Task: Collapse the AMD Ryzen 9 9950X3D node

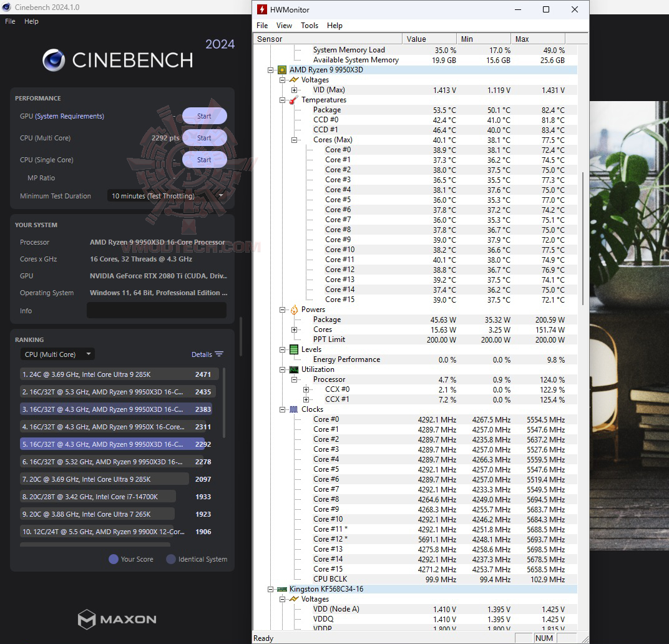Action: click(x=270, y=70)
